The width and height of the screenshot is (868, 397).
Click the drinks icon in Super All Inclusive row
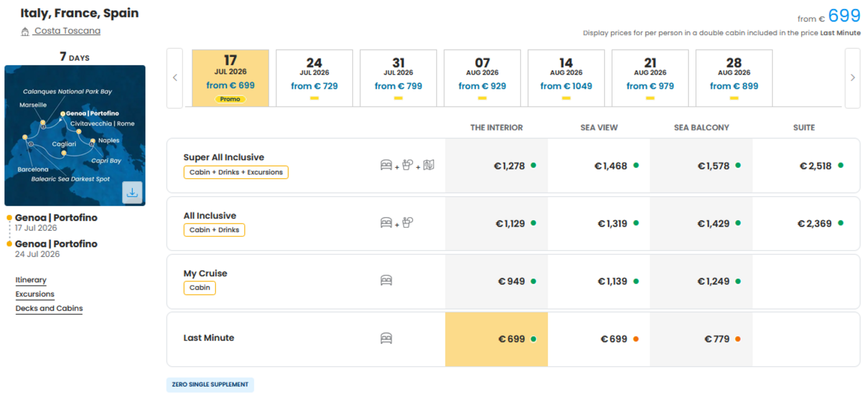click(408, 165)
